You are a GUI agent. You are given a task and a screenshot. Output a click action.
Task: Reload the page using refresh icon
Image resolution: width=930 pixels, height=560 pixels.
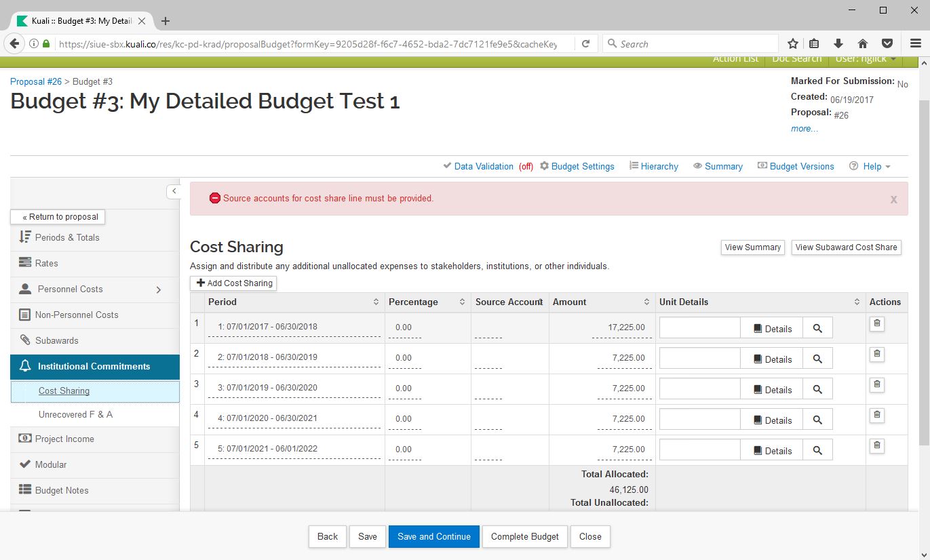click(586, 43)
